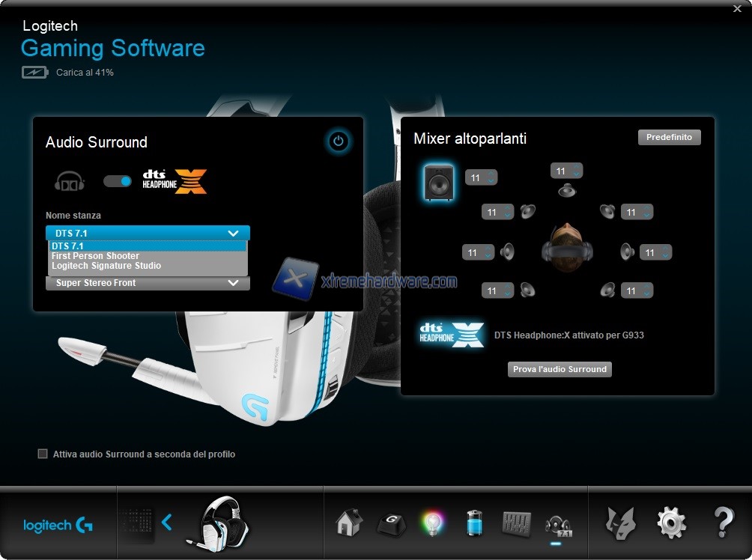Switch the DTS Headphone:X toggle
Screen dimensions: 752x560
[x=117, y=181]
